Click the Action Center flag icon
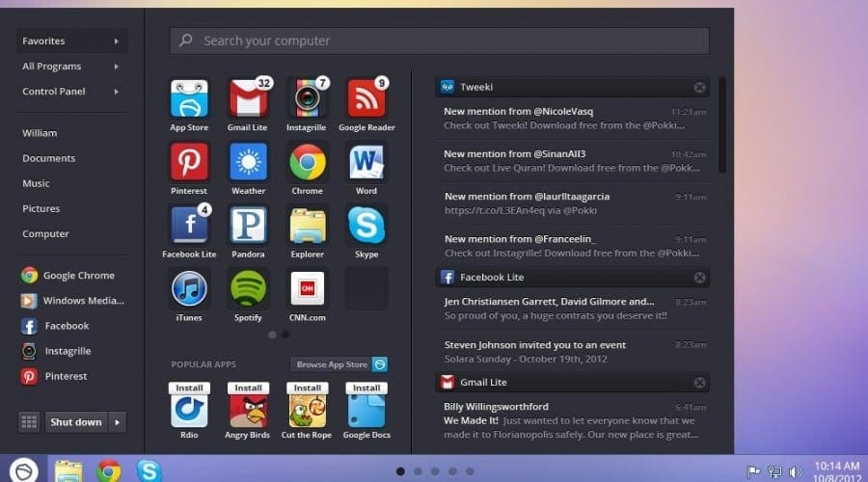This screenshot has width=868, height=482. click(753, 472)
